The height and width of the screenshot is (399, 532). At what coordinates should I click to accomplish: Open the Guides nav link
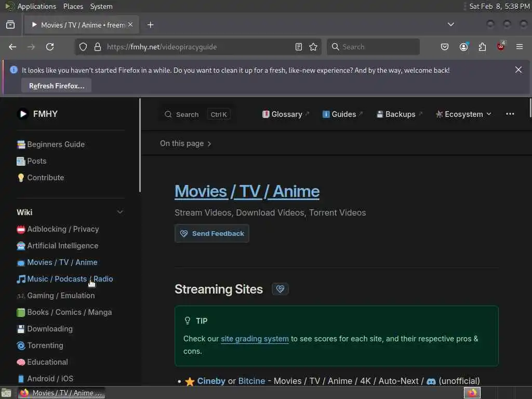click(343, 114)
